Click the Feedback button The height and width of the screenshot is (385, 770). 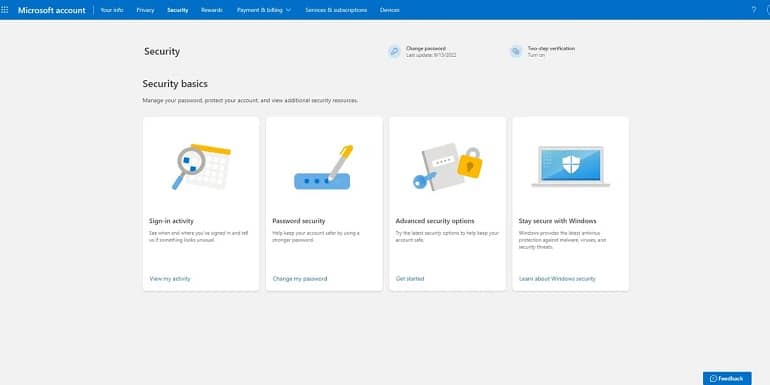coord(727,378)
